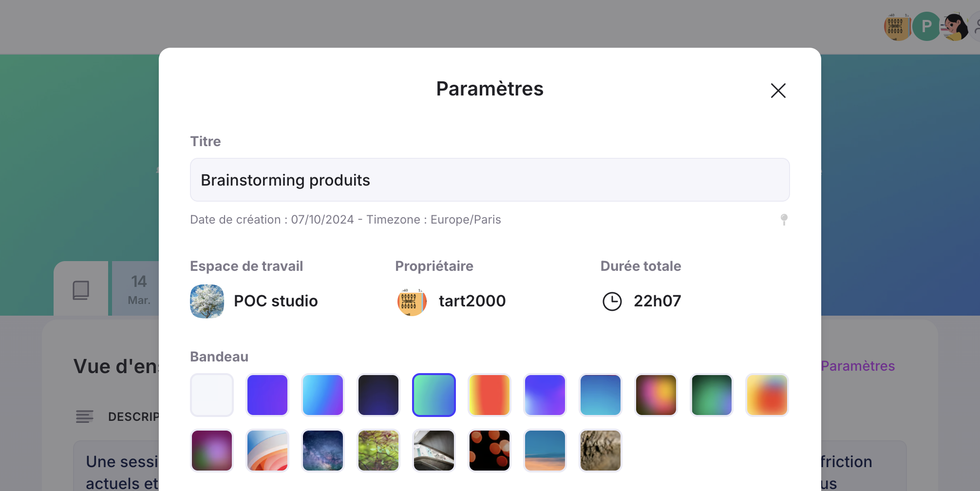
Task: Click the Titre input field
Action: [x=490, y=180]
